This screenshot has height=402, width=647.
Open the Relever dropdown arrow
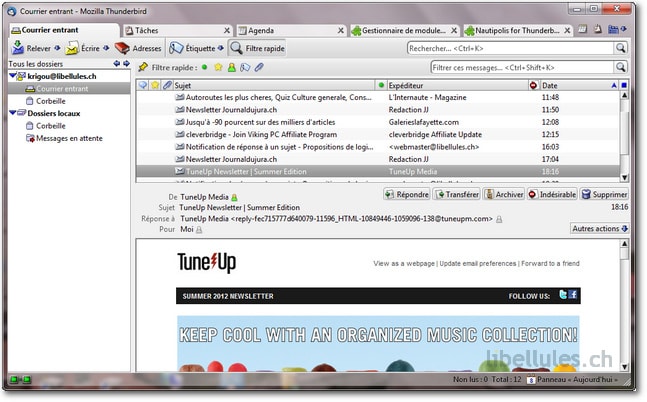click(x=57, y=48)
